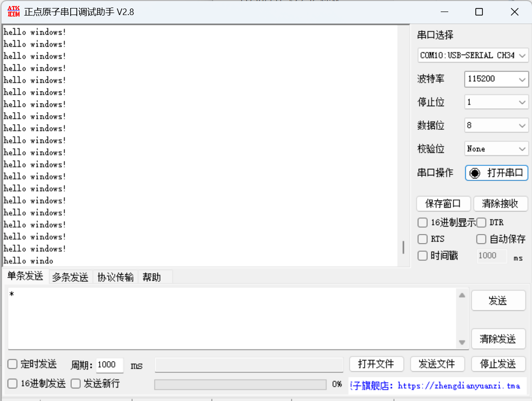Image resolution: width=532 pixels, height=401 pixels.
Task: Click 保存窗口 save window button
Action: pyautogui.click(x=443, y=204)
